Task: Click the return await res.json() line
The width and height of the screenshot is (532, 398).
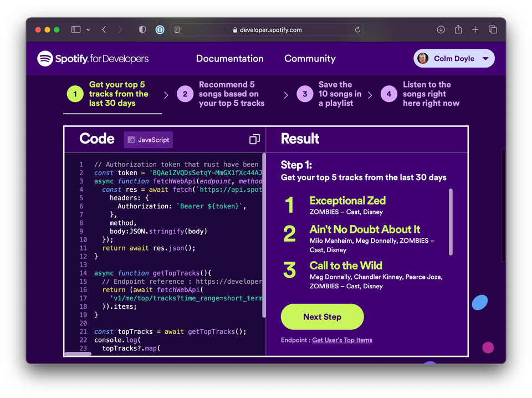Action: (x=149, y=248)
